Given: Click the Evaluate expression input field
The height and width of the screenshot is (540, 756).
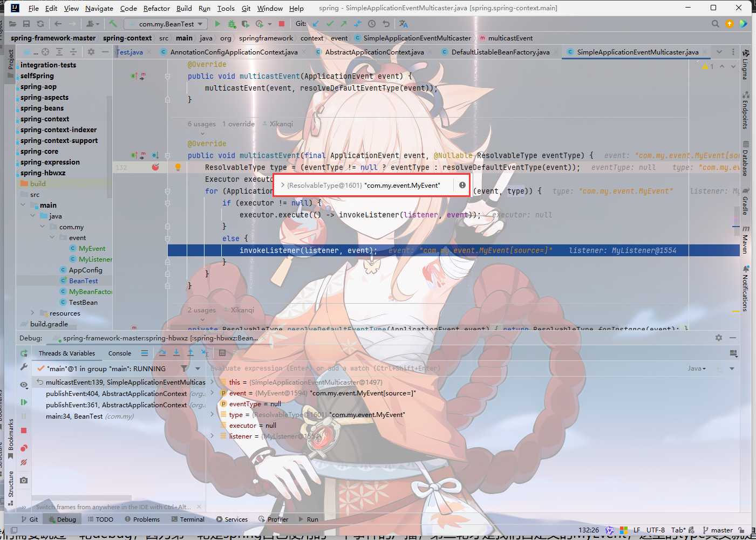Looking at the screenshot, I should [x=445, y=368].
